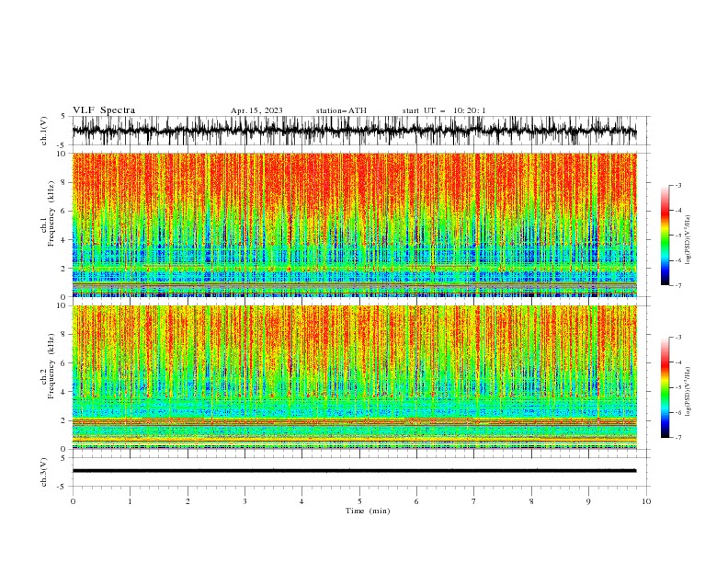Click the 'start UT = 10:20:1' text
Viewport: 728px width, 563px height.
(x=444, y=110)
